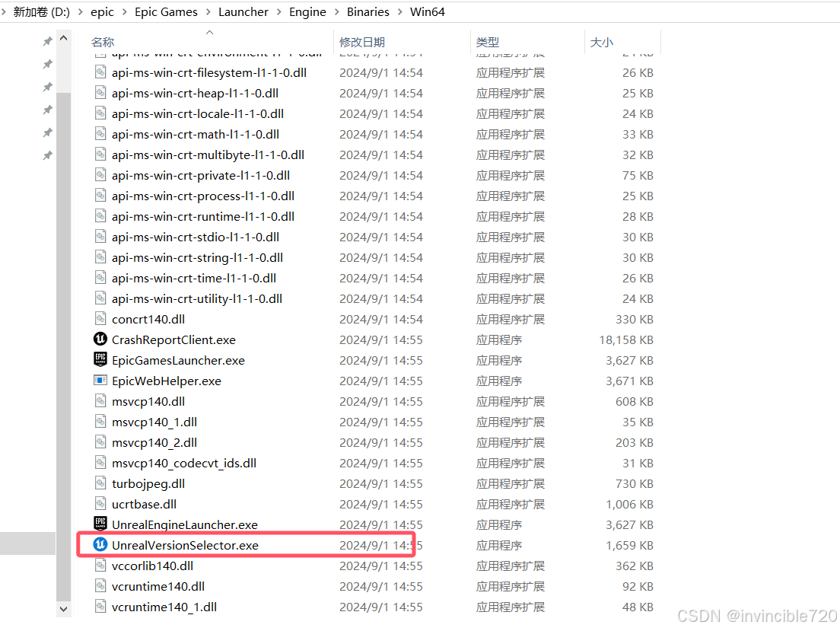This screenshot has width=840, height=631.
Task: Click the msvcp140_2.dll file icon
Action: 100,441
